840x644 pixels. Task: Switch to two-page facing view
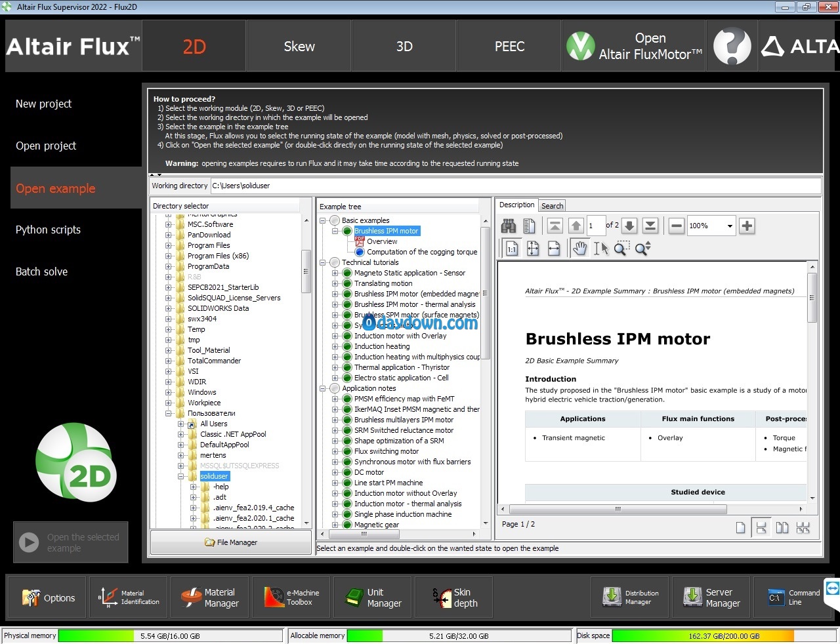tap(782, 528)
